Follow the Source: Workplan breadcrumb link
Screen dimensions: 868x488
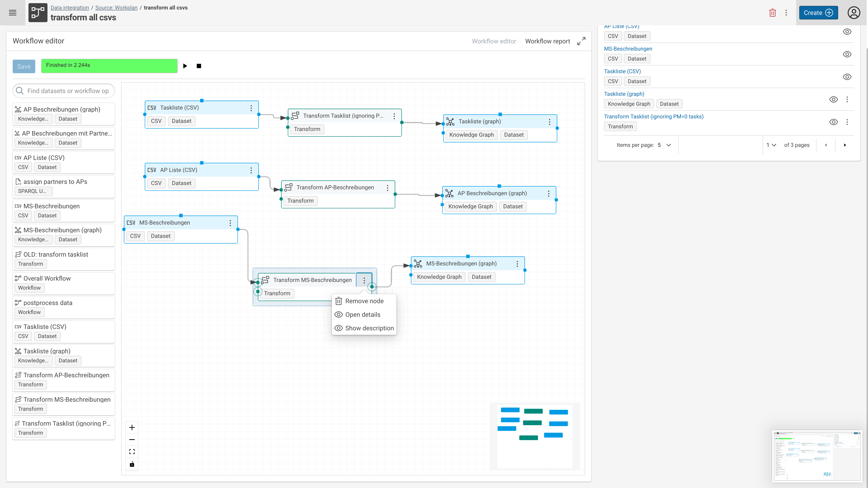(x=116, y=7)
